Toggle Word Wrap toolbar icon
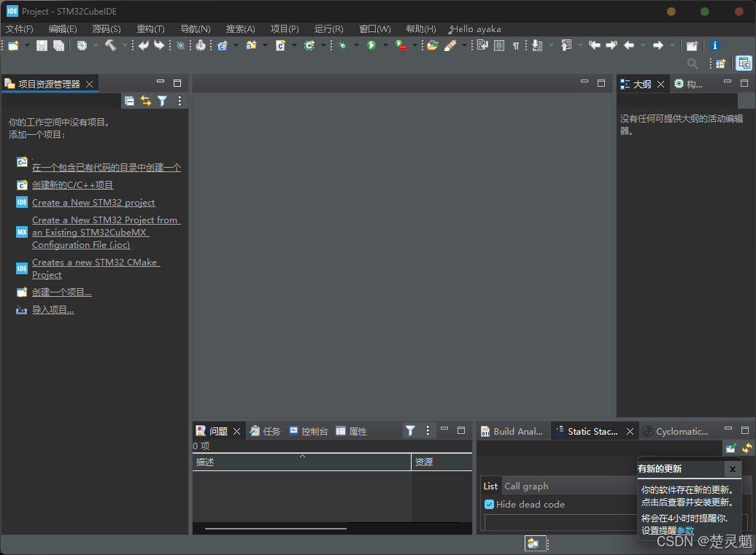 coord(482,46)
